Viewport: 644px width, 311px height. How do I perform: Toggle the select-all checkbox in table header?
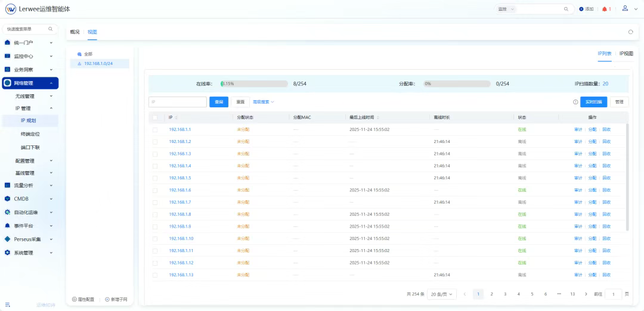coord(155,117)
